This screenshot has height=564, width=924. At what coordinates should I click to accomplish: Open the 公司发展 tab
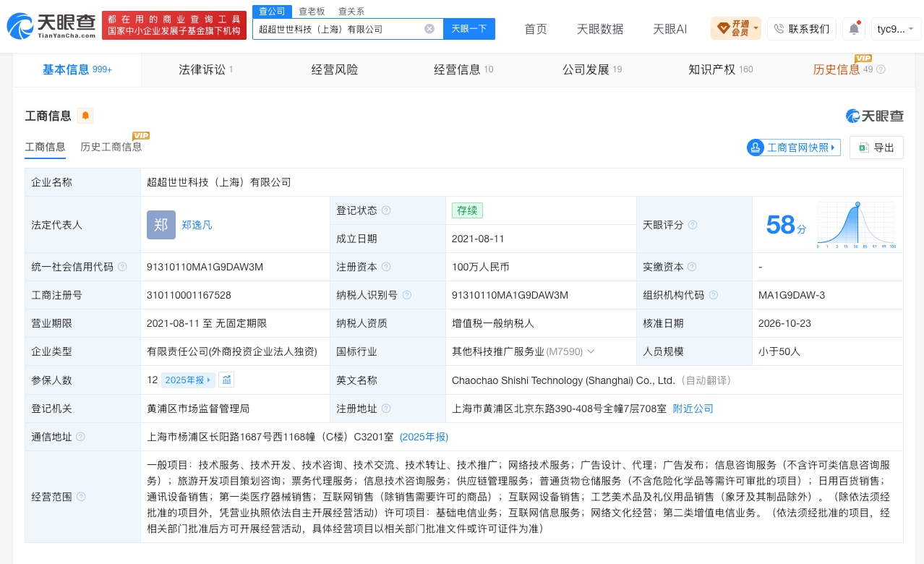point(592,69)
